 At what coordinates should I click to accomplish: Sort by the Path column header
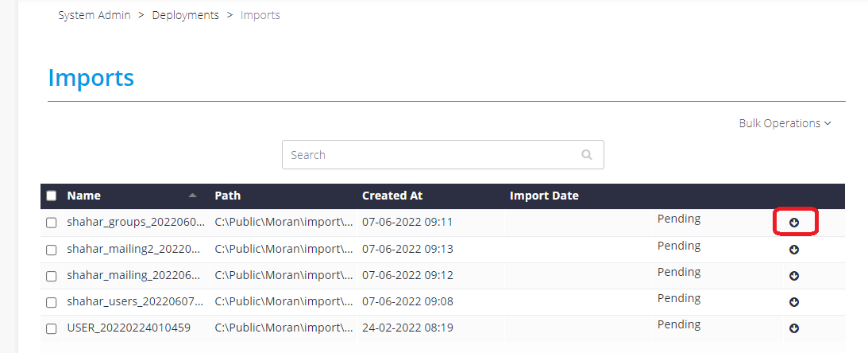227,196
